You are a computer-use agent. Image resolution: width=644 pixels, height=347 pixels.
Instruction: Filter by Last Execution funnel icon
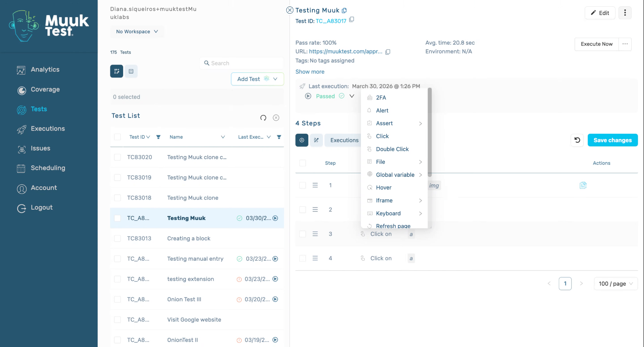pyautogui.click(x=279, y=137)
